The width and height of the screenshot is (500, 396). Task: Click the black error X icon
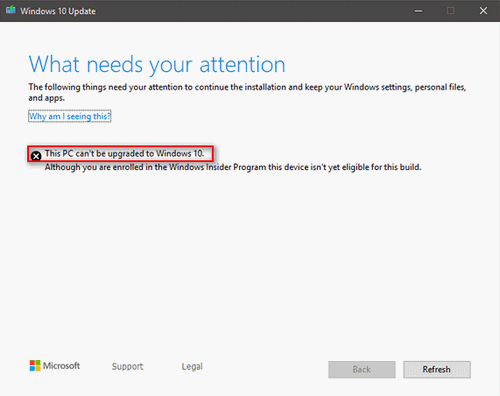36,156
